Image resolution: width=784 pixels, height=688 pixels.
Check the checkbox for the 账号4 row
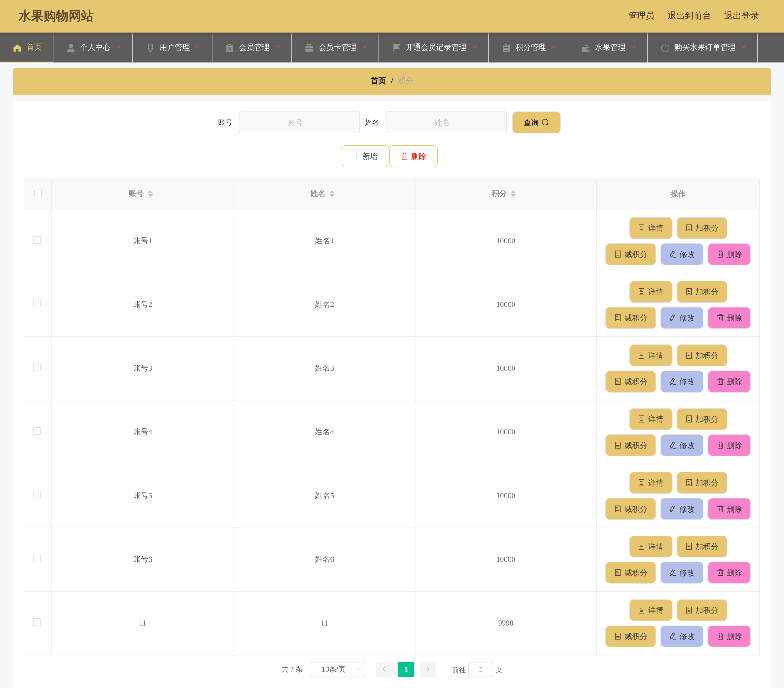[37, 431]
